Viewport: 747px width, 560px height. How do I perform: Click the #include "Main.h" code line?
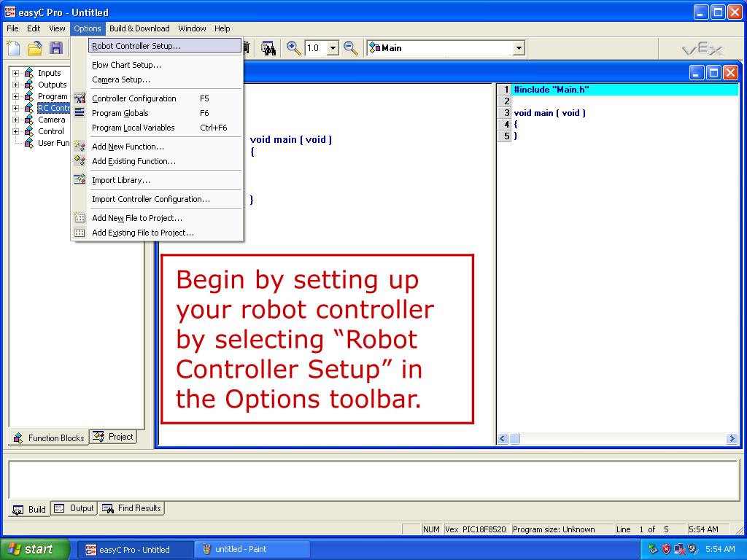click(x=551, y=90)
